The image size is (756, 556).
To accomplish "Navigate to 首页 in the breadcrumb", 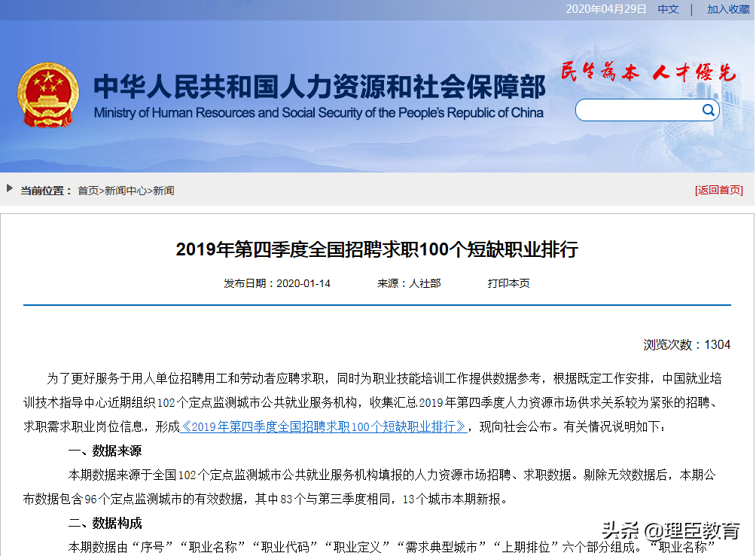I will [x=88, y=190].
